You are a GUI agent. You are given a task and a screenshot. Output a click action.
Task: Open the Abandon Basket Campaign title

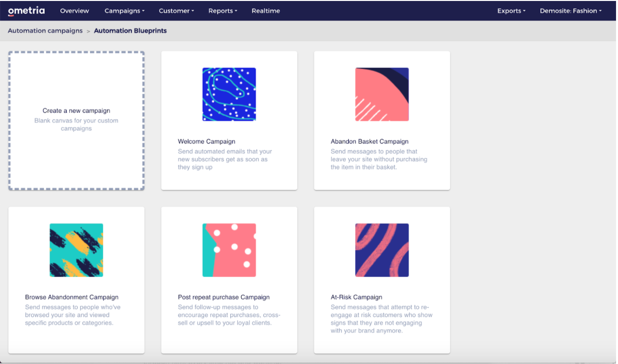tap(370, 142)
